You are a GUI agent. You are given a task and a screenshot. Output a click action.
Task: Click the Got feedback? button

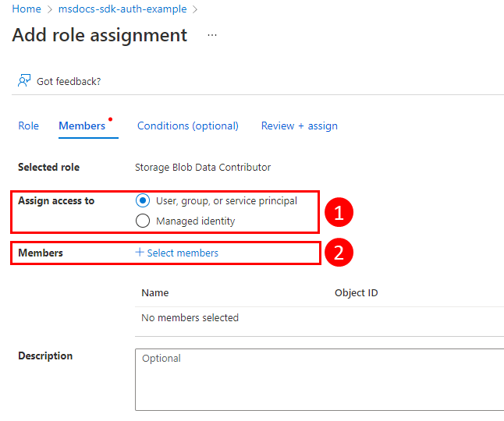(x=69, y=81)
